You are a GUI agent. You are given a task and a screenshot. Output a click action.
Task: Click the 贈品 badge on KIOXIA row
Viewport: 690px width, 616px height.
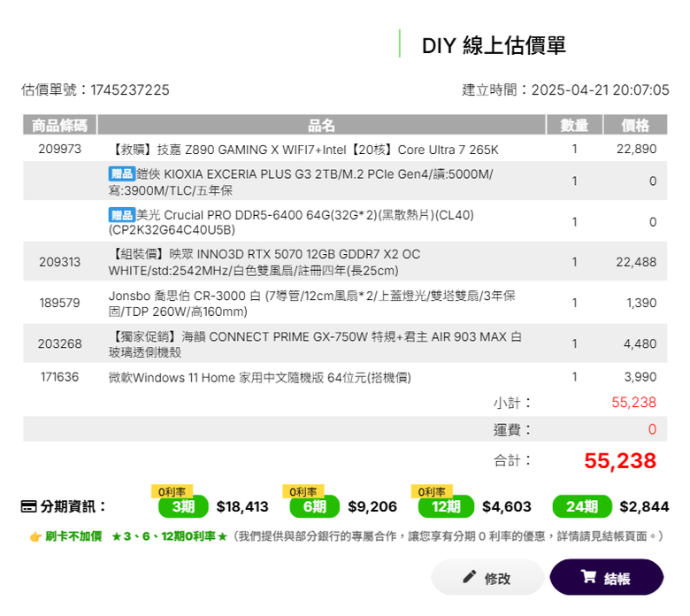point(121,174)
